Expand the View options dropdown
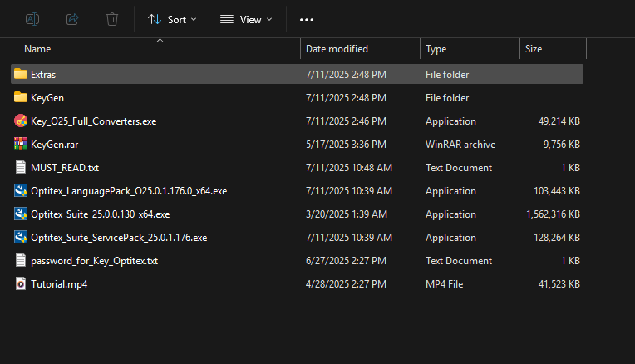Viewport: 635px width, 364px height. coord(246,19)
